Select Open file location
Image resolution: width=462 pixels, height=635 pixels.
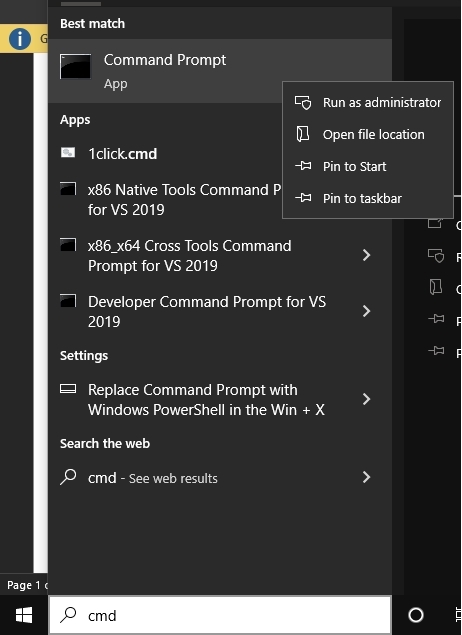tap(368, 134)
